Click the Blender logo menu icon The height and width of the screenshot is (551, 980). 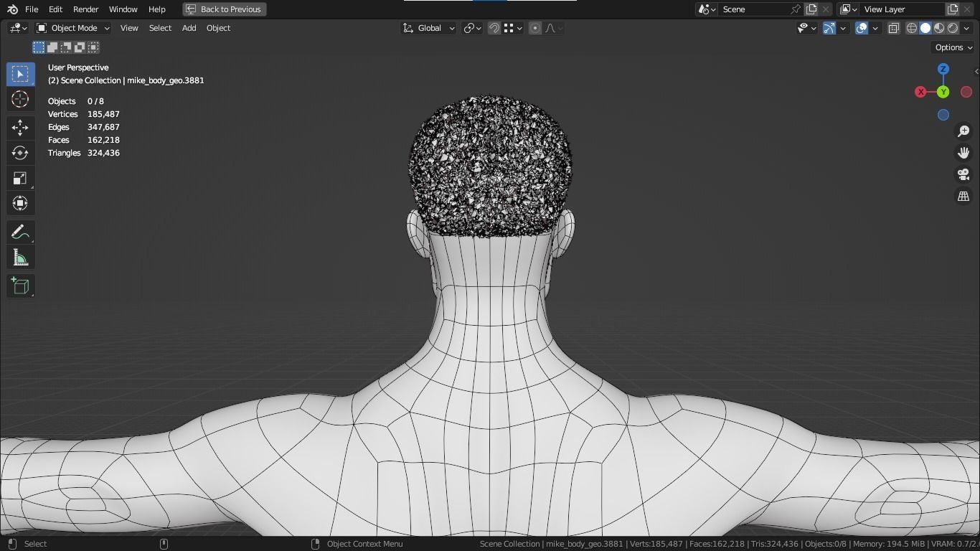click(x=12, y=9)
